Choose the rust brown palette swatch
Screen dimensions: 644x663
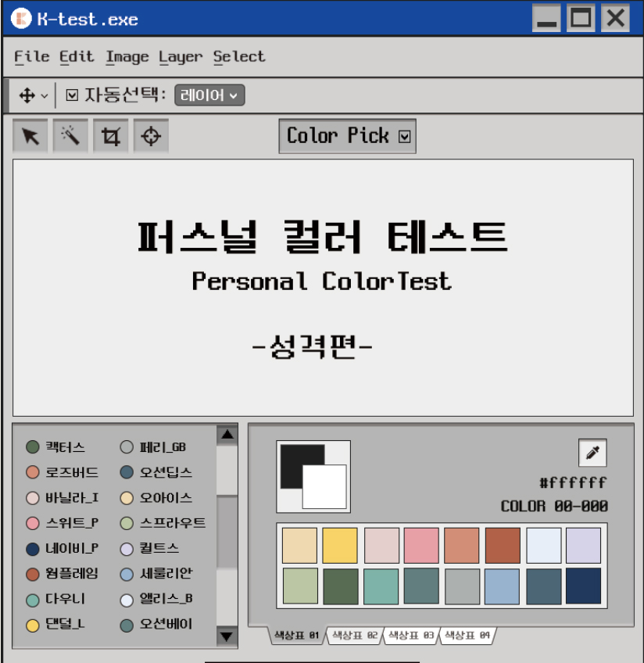(503, 546)
